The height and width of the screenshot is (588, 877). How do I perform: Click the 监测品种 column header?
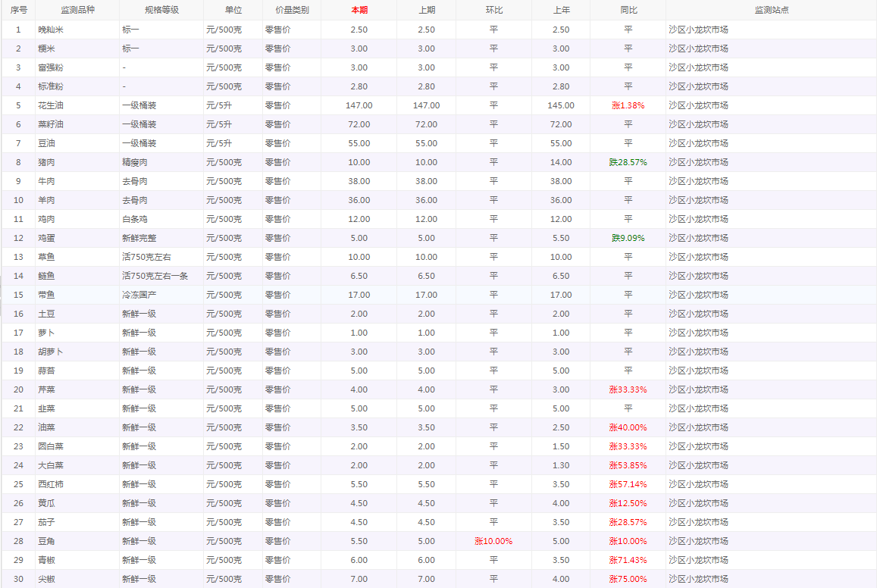point(77,11)
